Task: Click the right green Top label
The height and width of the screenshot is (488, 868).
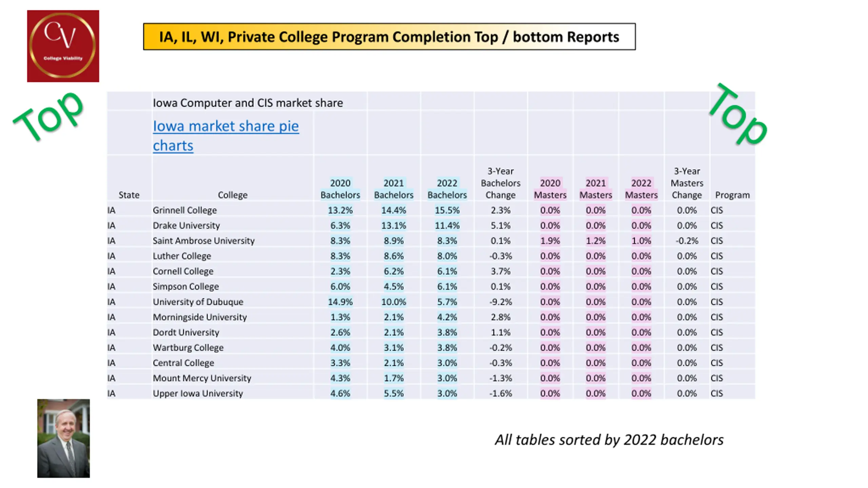Action: (738, 114)
